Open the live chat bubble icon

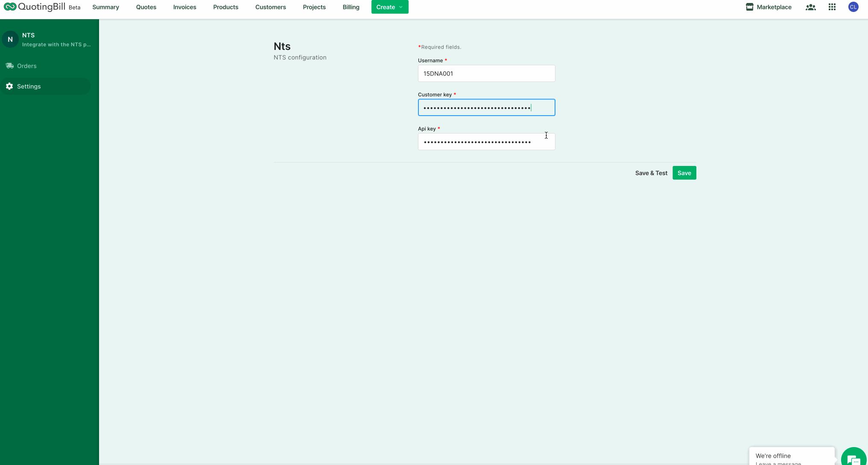coord(853,459)
